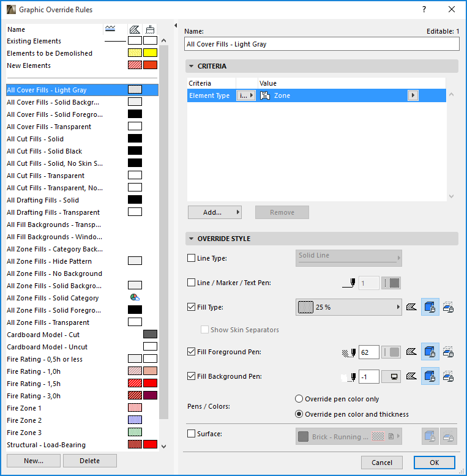
Task: Uncheck the Fill Background Pen checkbox
Action: [192, 376]
